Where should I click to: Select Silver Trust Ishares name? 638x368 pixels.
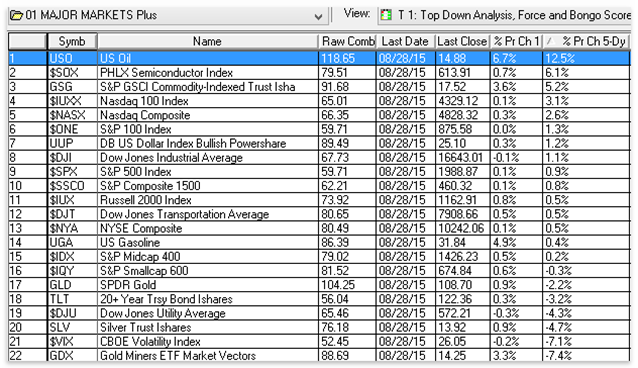[208, 327]
